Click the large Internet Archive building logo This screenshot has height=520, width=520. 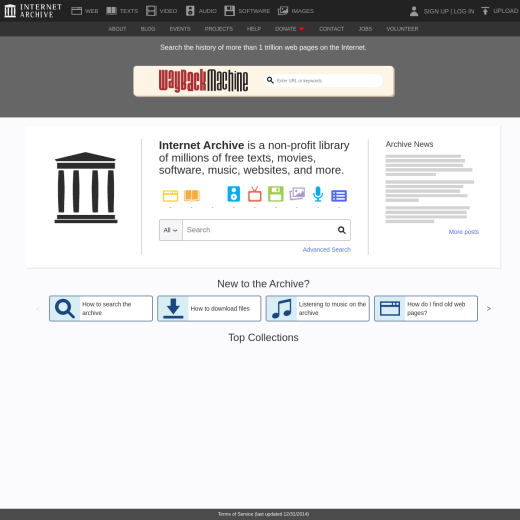pyautogui.click(x=86, y=187)
